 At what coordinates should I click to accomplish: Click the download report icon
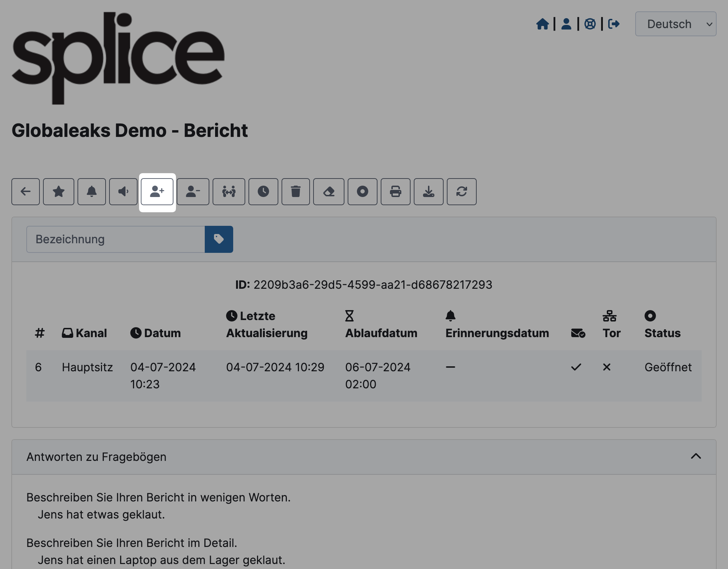point(428,191)
